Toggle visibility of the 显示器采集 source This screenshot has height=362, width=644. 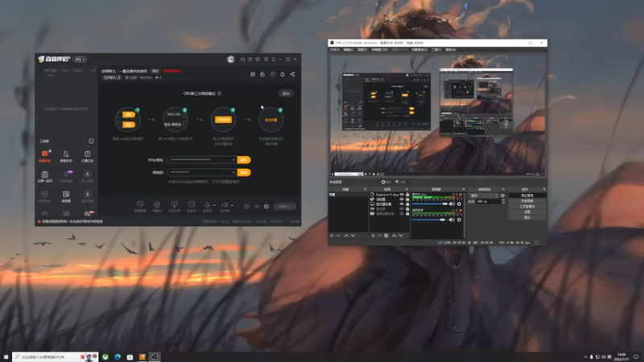402,204
